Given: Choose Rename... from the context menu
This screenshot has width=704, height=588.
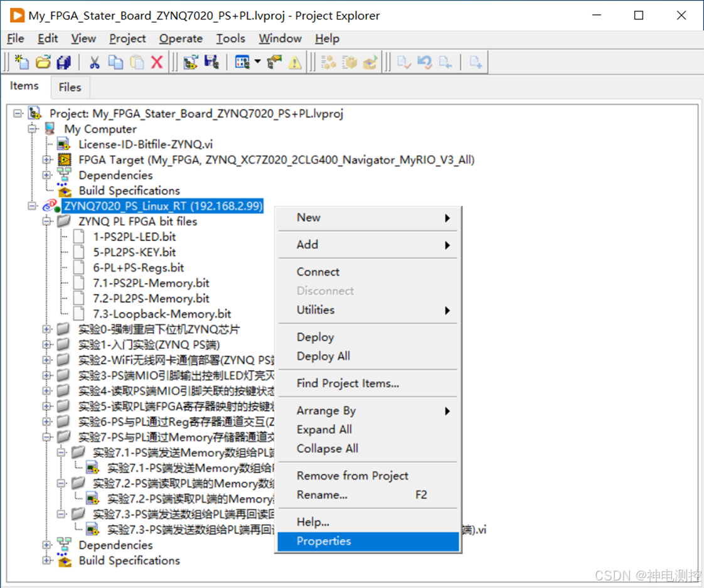Looking at the screenshot, I should coord(368,495).
